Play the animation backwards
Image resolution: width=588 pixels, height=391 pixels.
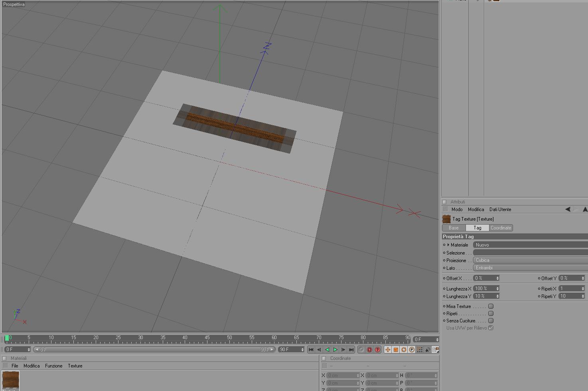pyautogui.click(x=327, y=350)
